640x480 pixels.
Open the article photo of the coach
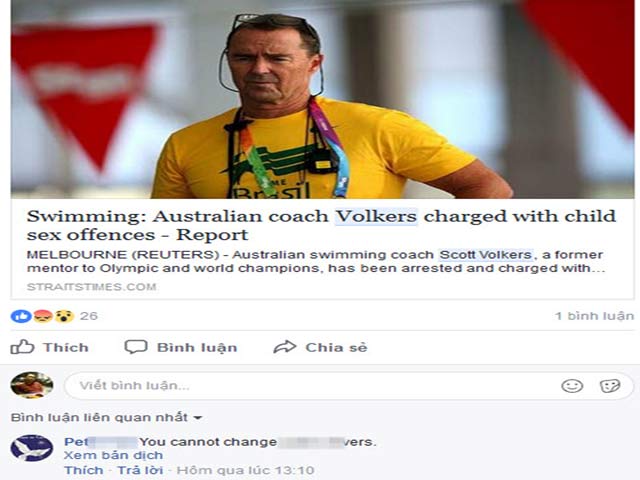[x=322, y=99]
